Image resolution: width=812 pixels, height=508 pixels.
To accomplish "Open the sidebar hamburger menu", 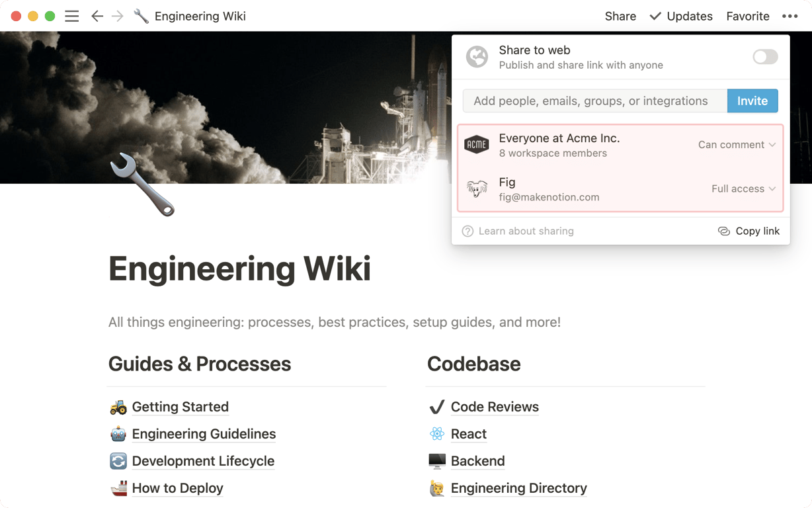I will (72, 17).
